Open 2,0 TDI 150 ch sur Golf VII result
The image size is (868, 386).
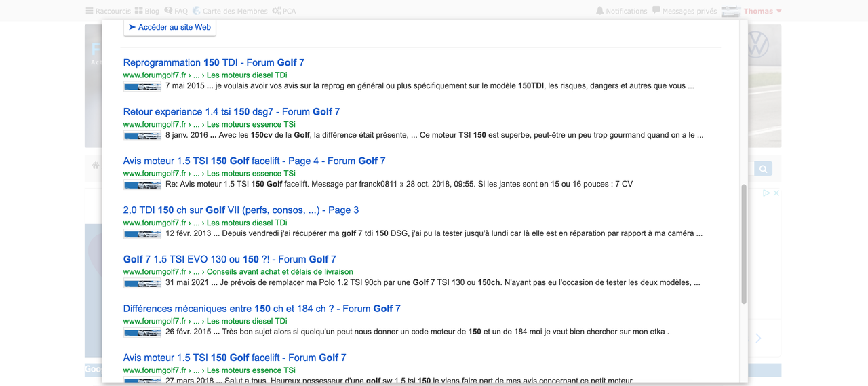pos(241,210)
